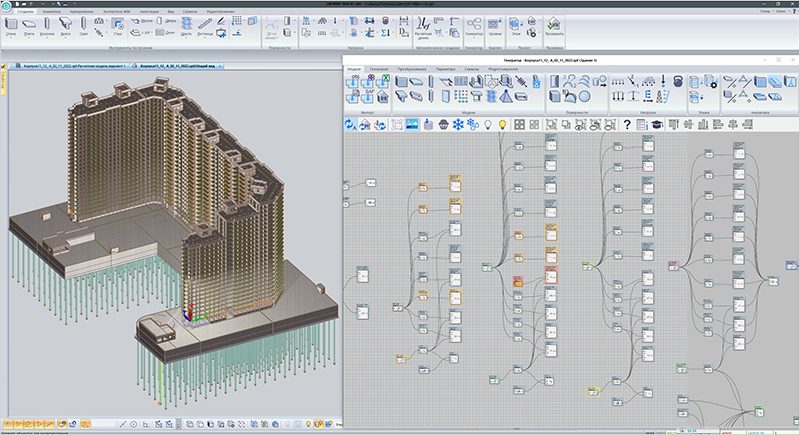Expand the dropdown arrow under Балка tool
The height and width of the screenshot is (435, 800).
coord(65,38)
